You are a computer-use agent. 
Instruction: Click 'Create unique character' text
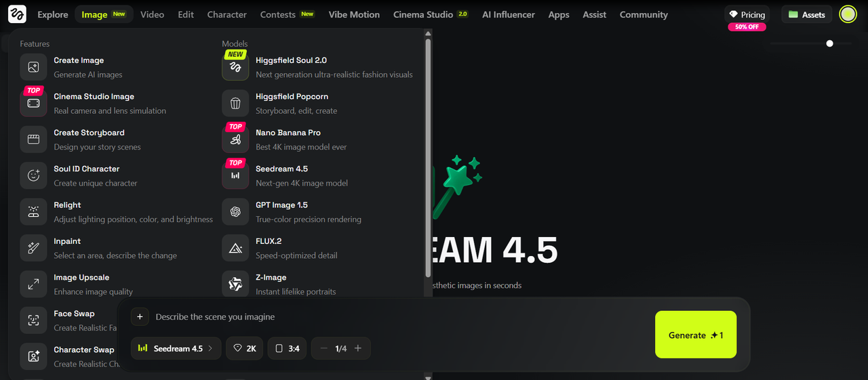[x=96, y=183]
